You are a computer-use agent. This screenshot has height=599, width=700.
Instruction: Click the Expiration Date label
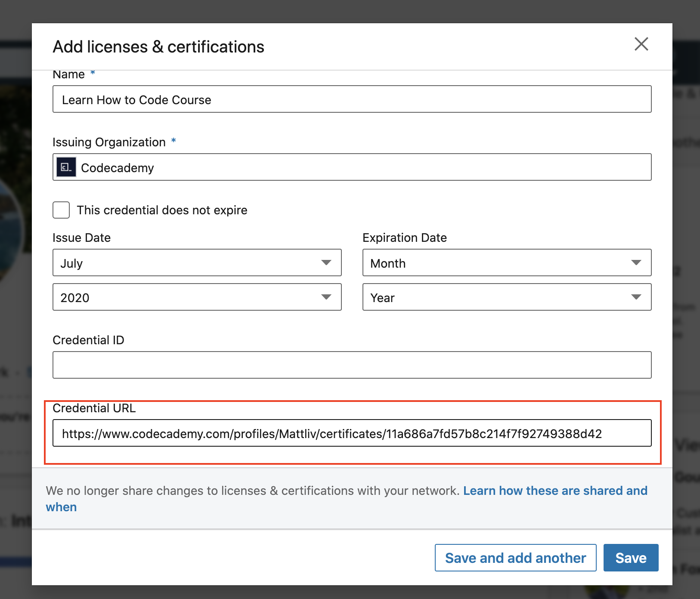coord(404,238)
